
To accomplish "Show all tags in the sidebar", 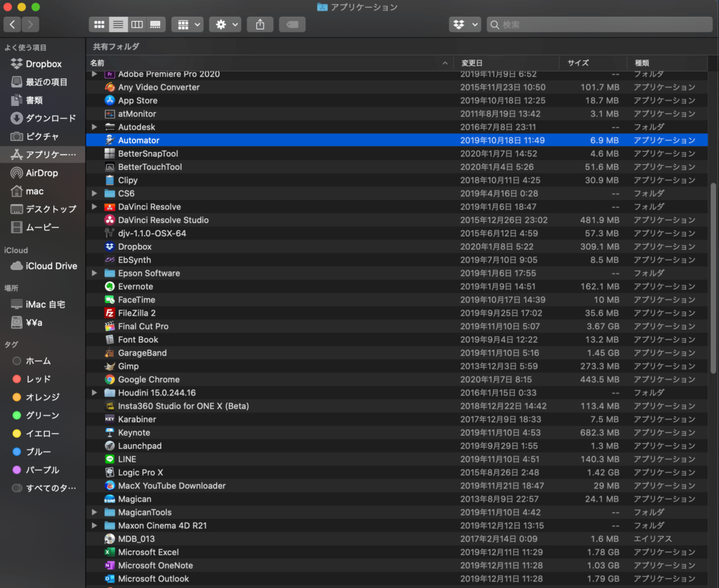I will click(42, 488).
